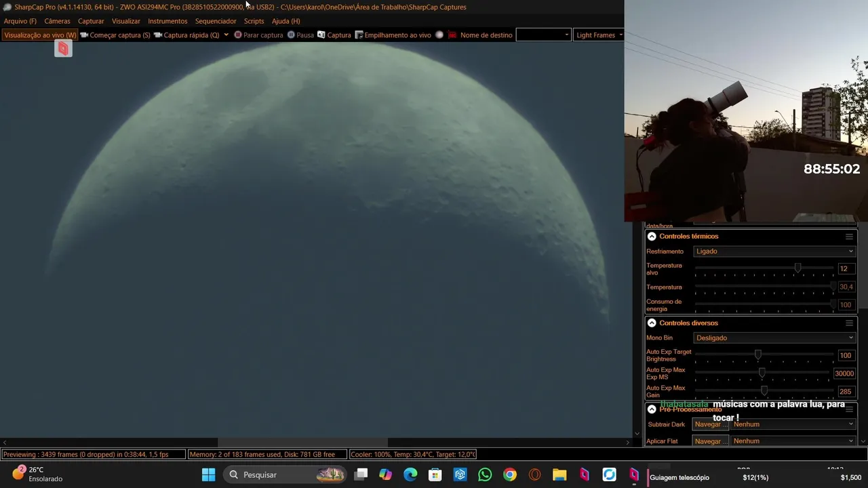
Task: Click the Previewing frames status text
Action: (93, 454)
